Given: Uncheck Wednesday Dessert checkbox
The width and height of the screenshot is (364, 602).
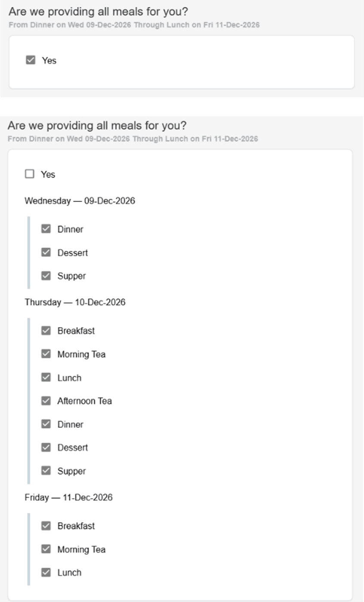Looking at the screenshot, I should 46,253.
